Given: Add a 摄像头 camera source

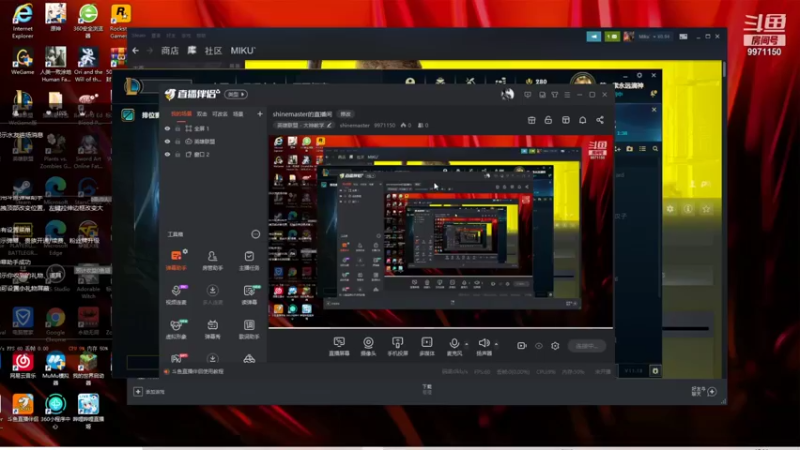Looking at the screenshot, I should click(x=368, y=346).
